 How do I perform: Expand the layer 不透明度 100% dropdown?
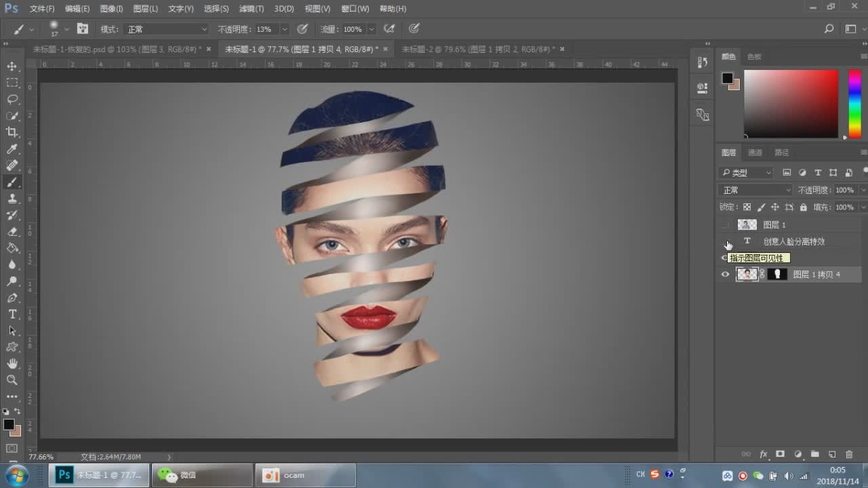tap(863, 190)
